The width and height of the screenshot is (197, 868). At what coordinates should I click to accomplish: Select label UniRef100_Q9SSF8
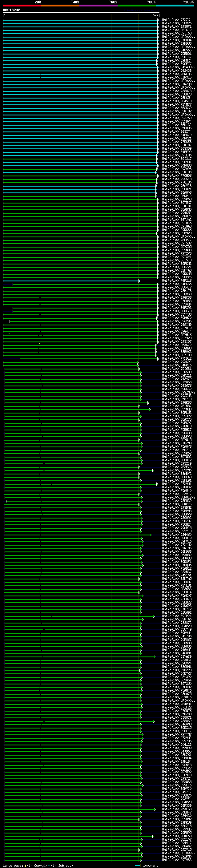click(176, 179)
